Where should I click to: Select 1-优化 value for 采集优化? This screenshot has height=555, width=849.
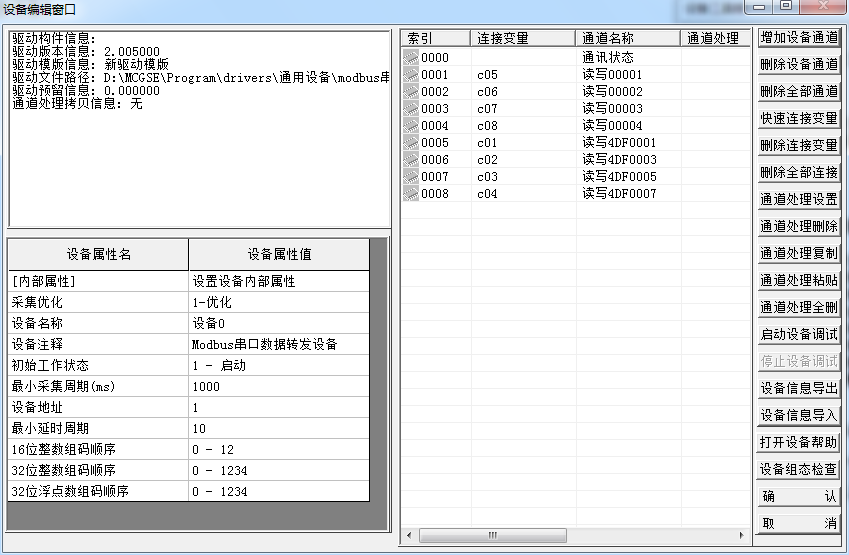279,303
